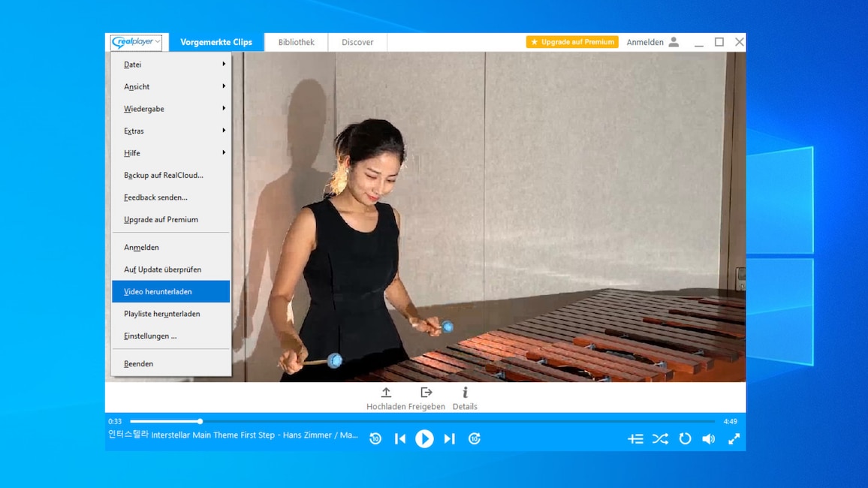This screenshot has width=868, height=488.
Task: Mute audio using the speaker icon
Action: (709, 438)
